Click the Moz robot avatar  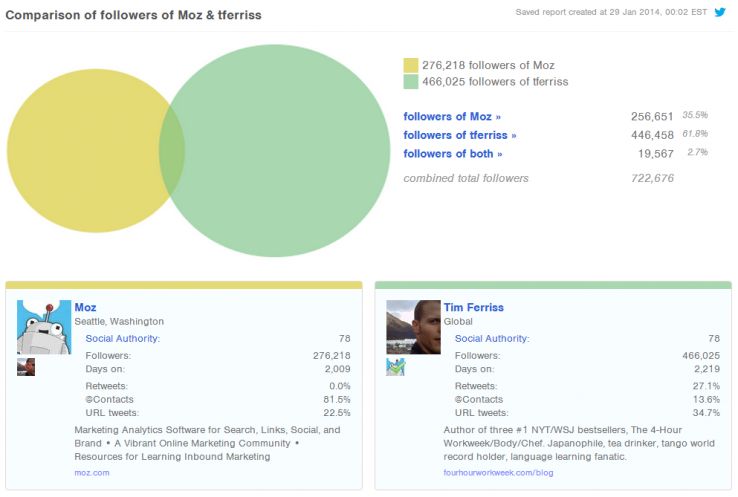coord(44,327)
